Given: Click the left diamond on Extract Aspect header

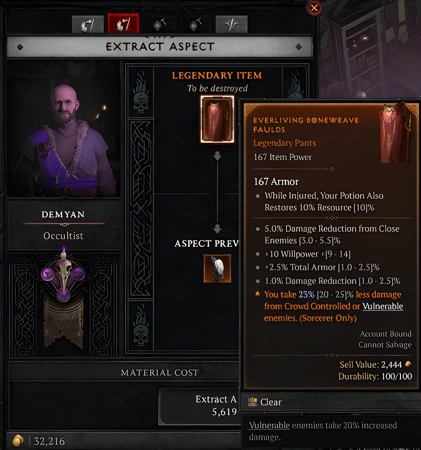Looking at the screenshot, I should coord(20,47).
